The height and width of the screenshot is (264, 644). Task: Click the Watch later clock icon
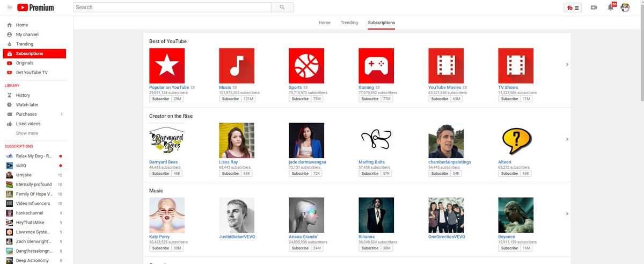pyautogui.click(x=9, y=105)
